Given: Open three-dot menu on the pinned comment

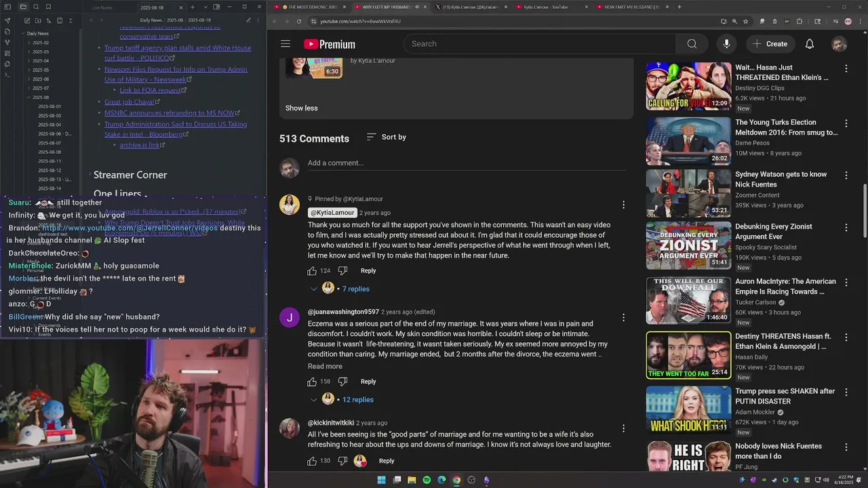Looking at the screenshot, I should [624, 205].
